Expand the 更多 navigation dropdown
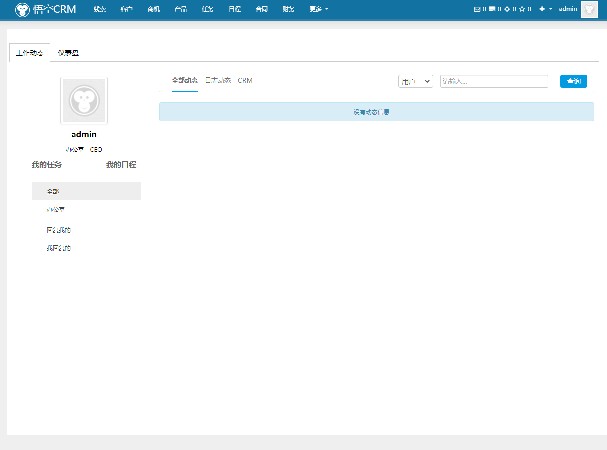This screenshot has height=450, width=607. (319, 9)
